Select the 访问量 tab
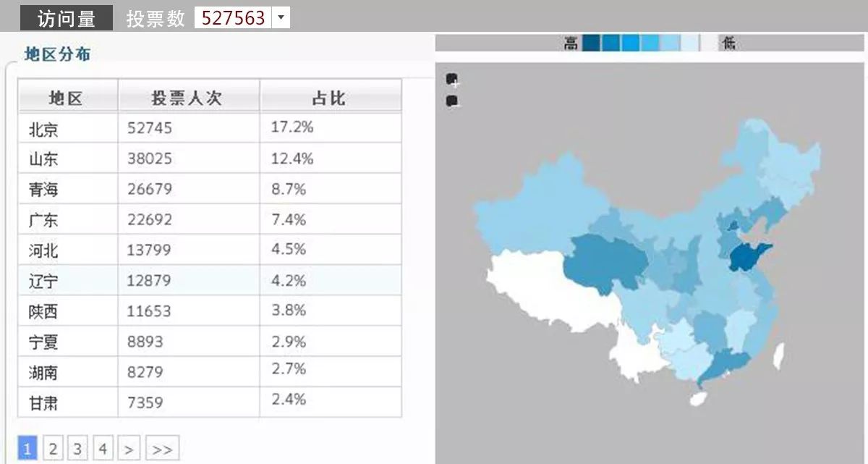Image resolution: width=868 pixels, height=464 pixels. coord(66,18)
